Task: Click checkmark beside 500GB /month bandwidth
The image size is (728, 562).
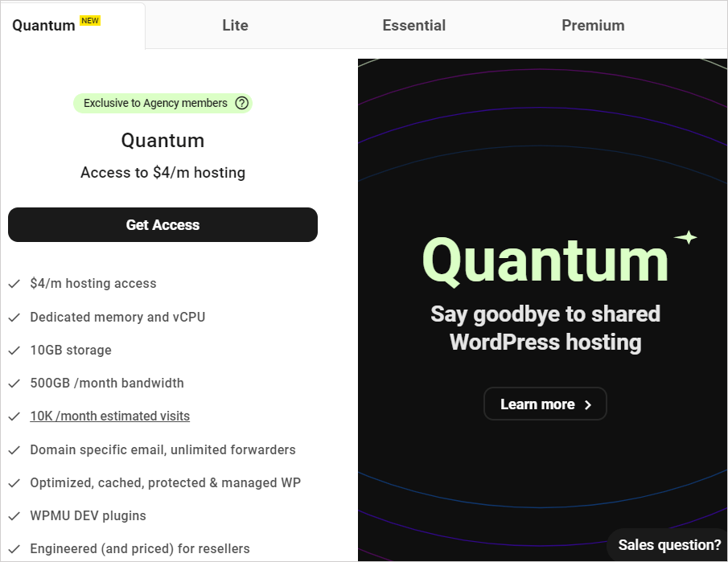Action: (x=14, y=384)
